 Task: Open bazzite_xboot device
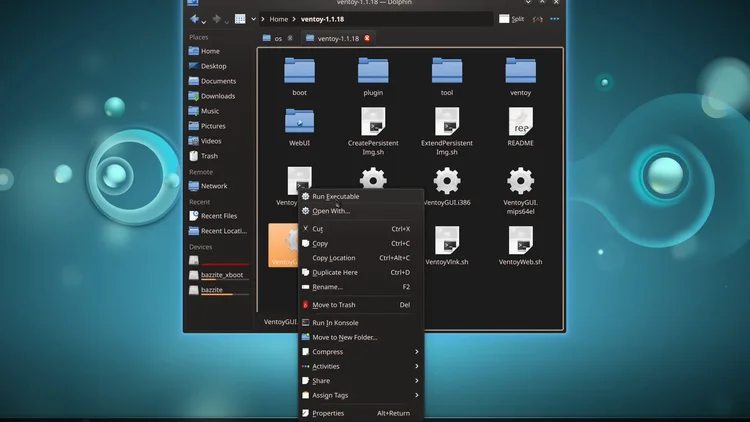click(219, 275)
